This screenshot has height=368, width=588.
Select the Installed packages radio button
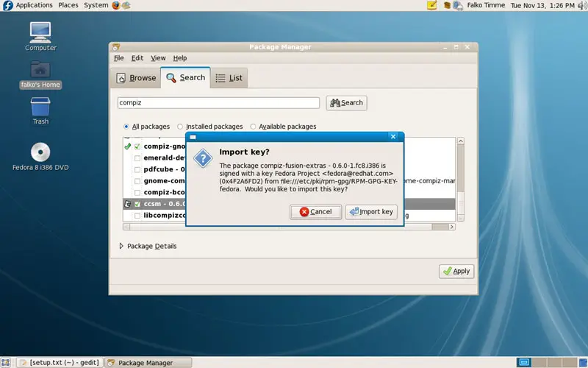tap(180, 127)
